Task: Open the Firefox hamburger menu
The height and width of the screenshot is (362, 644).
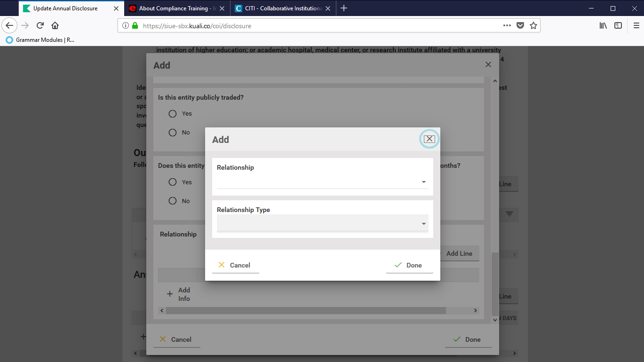Action: (x=636, y=26)
